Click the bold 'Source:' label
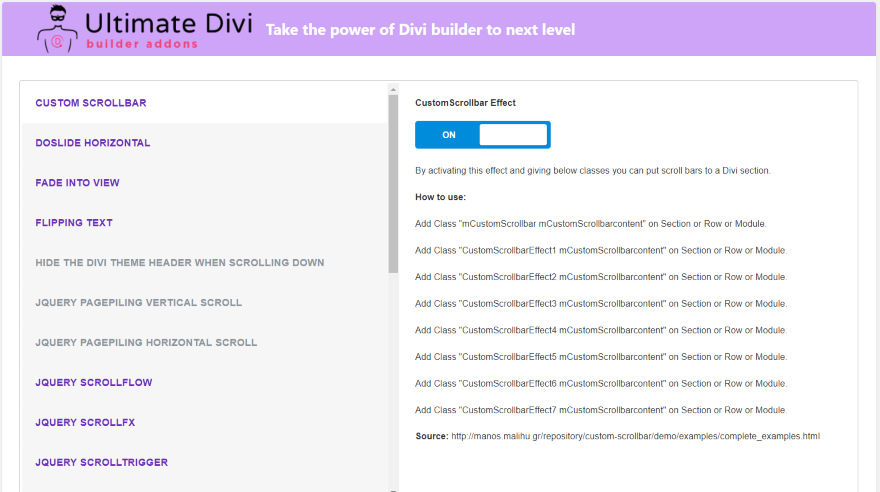Viewport: 880px width, 492px height. [x=432, y=436]
